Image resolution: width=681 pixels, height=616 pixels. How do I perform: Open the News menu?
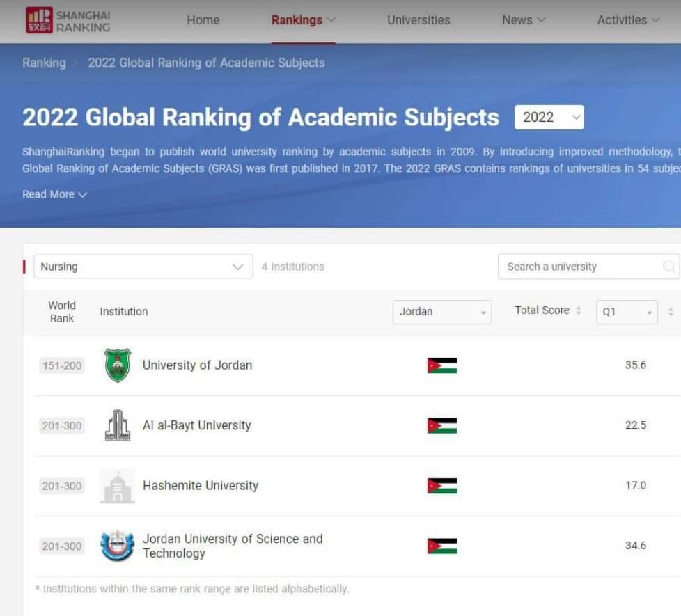point(524,20)
